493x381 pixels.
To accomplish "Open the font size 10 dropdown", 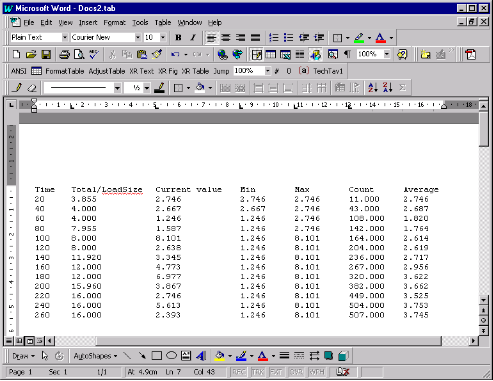I will (x=163, y=37).
